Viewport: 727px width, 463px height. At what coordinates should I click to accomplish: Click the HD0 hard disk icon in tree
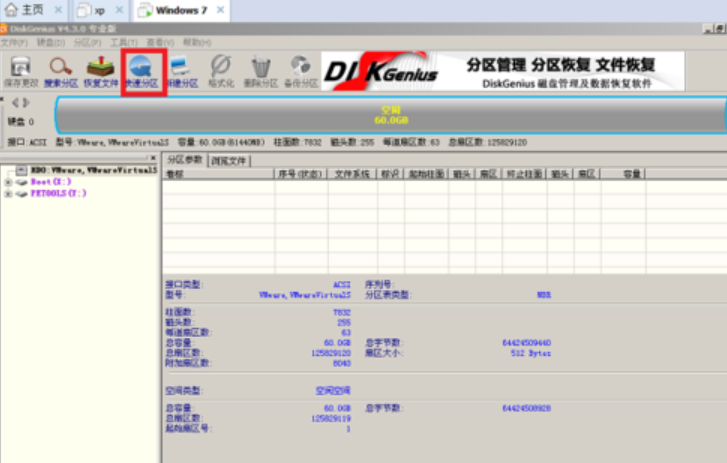point(21,170)
